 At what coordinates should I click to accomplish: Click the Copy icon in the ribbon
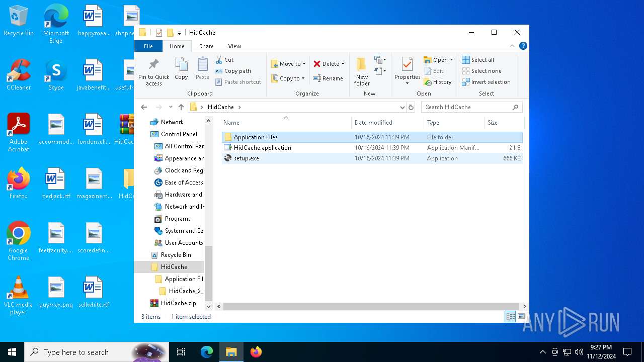[x=181, y=69]
